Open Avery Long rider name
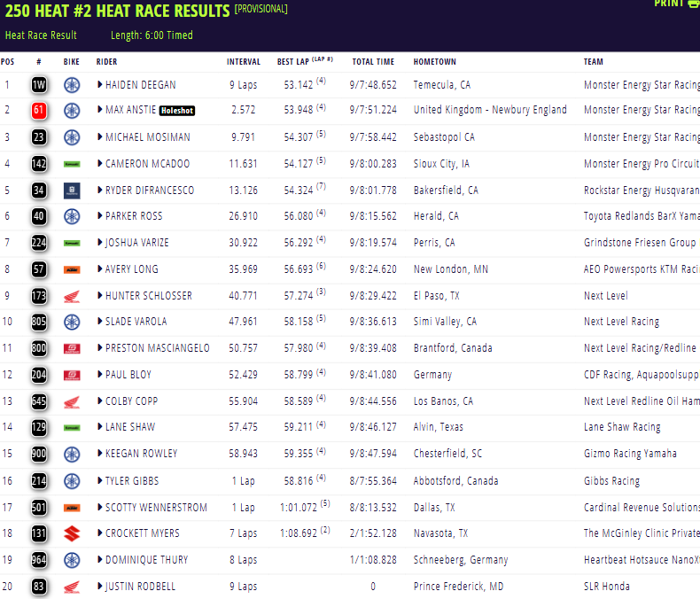The image size is (700, 599). (x=132, y=269)
